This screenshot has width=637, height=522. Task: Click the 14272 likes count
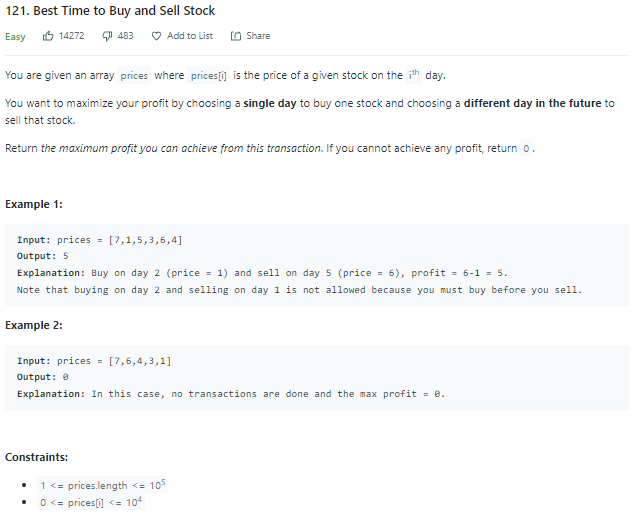[x=72, y=36]
